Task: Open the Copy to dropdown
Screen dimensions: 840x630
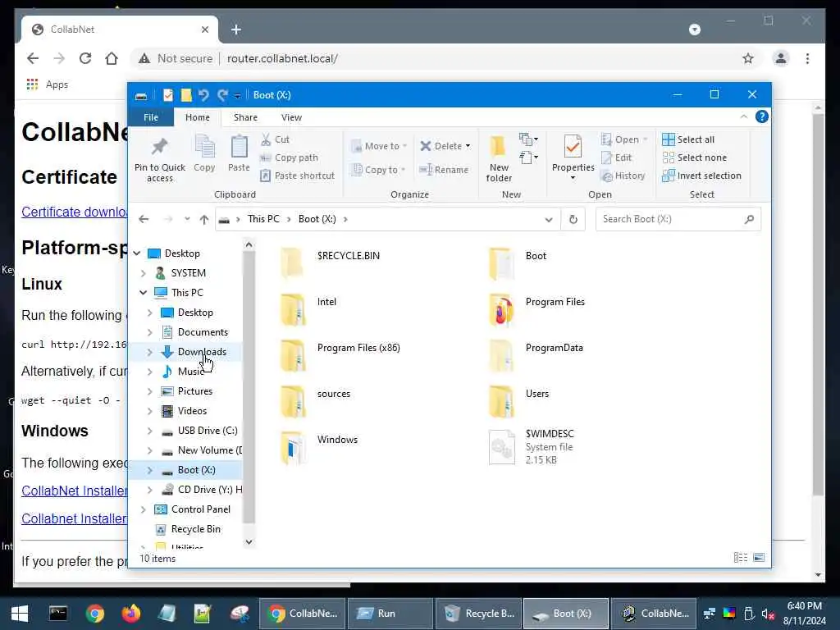Action: click(378, 170)
